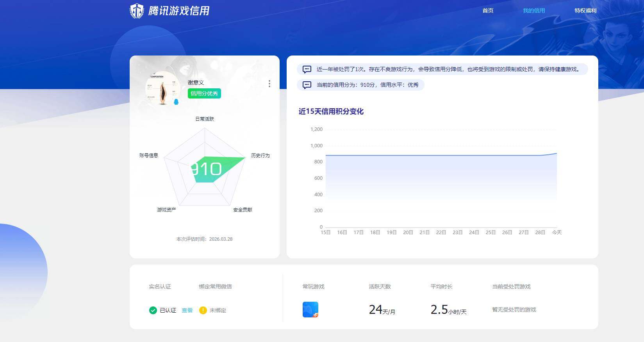Image resolution: width=644 pixels, height=342 pixels.
Task: Click the profile avatar image
Action: coord(163,88)
